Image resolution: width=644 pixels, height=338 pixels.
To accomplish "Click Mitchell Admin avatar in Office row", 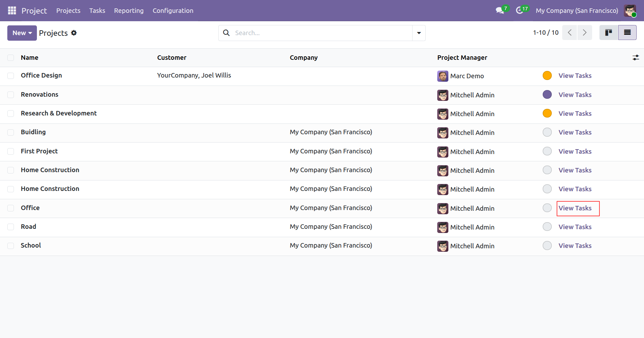I will point(443,208).
